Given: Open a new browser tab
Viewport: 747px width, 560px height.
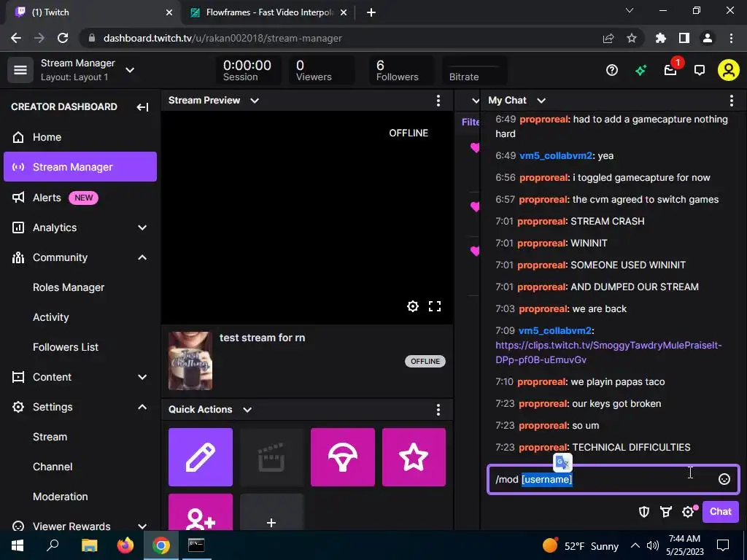Looking at the screenshot, I should [x=371, y=12].
